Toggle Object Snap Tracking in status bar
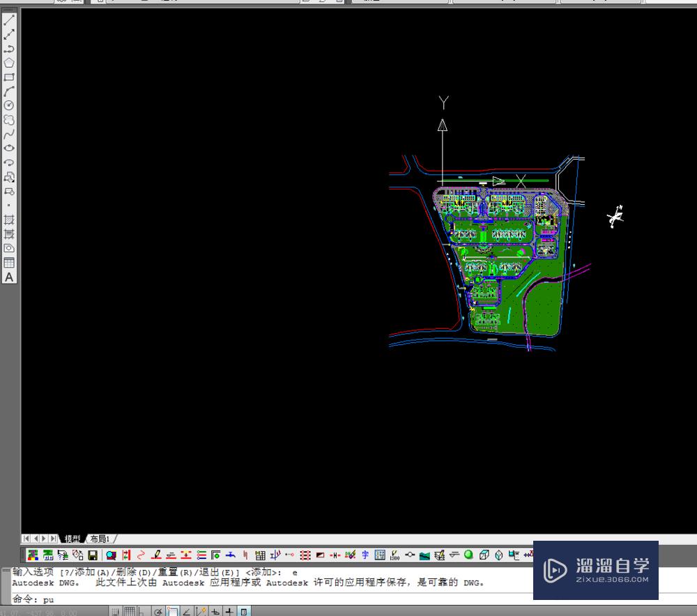The width and height of the screenshot is (697, 616). (187, 612)
